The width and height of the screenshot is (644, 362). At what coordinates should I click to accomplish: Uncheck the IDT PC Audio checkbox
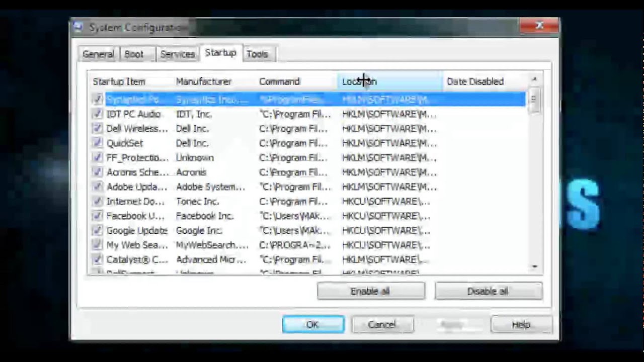coord(98,114)
